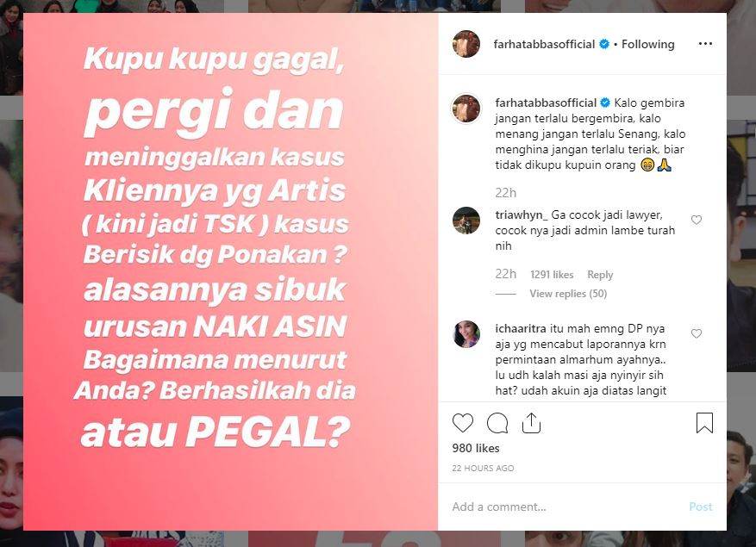Screen dimensions: 756x547
Task: Click the Following button in the header
Action: click(x=647, y=44)
